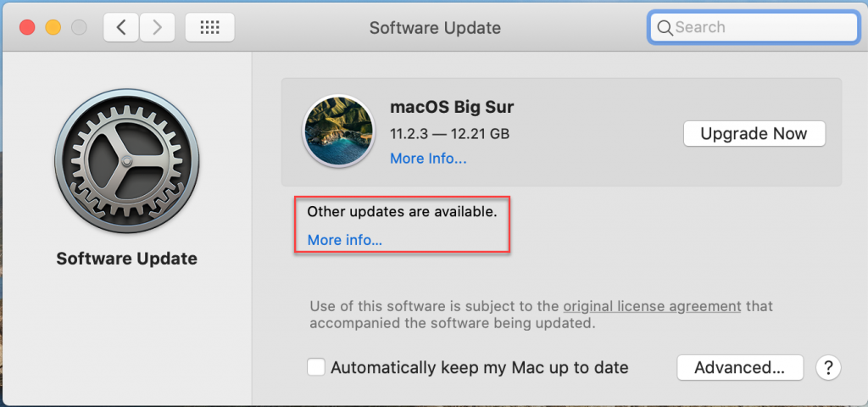Click the magnifying glass in the search box

[x=665, y=27]
